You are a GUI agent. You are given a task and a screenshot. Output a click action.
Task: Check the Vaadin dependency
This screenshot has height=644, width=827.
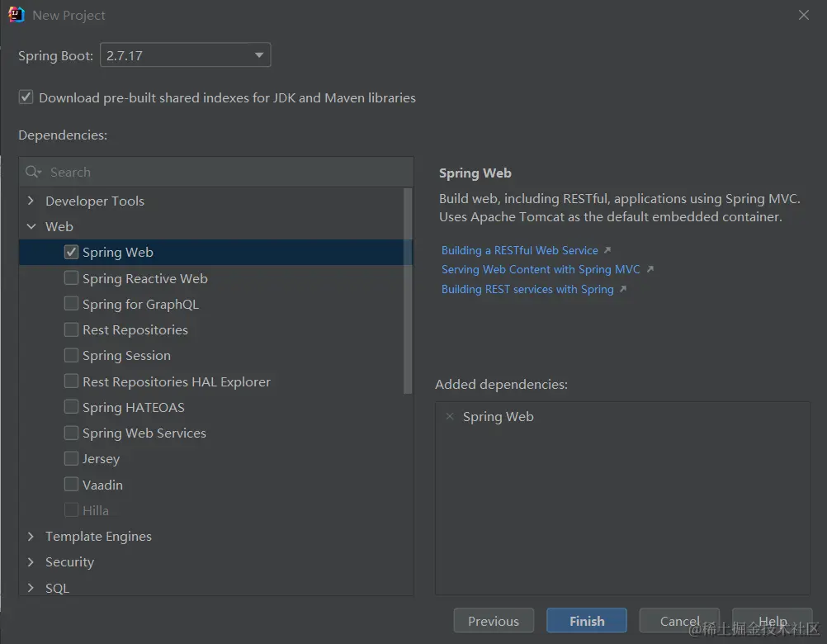[x=71, y=485]
